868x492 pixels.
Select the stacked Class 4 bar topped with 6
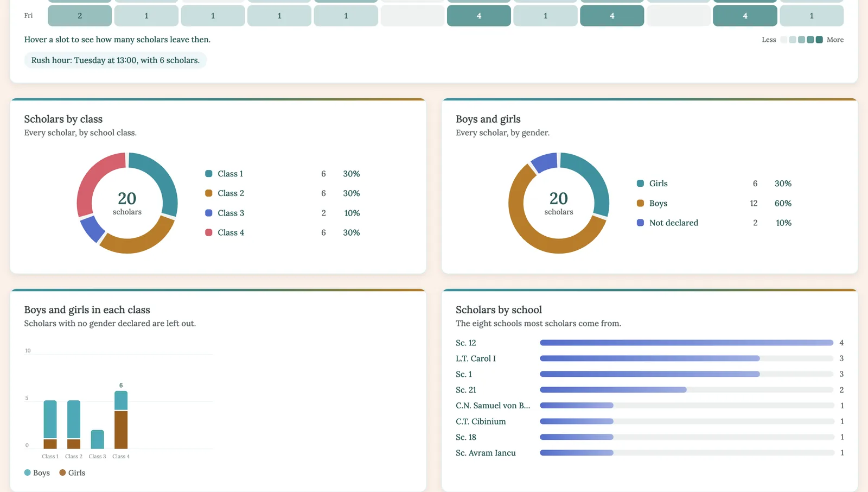pos(121,420)
